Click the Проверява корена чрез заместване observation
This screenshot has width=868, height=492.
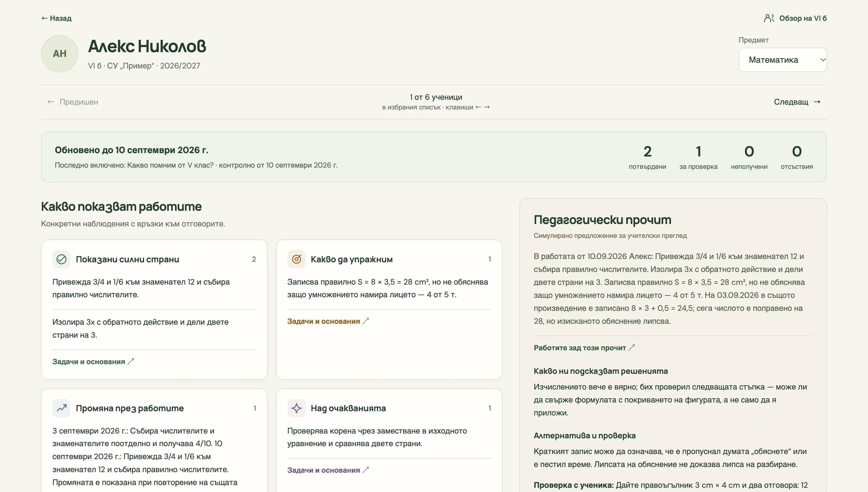coord(377,437)
